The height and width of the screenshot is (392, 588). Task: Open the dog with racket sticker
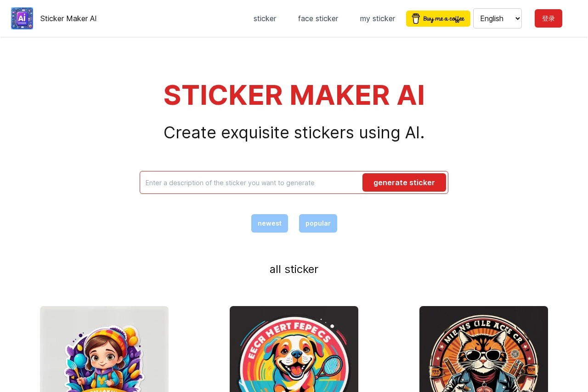(294, 349)
